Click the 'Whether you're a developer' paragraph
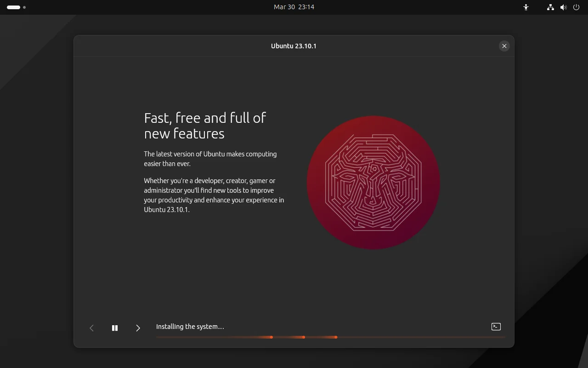Image resolution: width=588 pixels, height=368 pixels. (214, 195)
